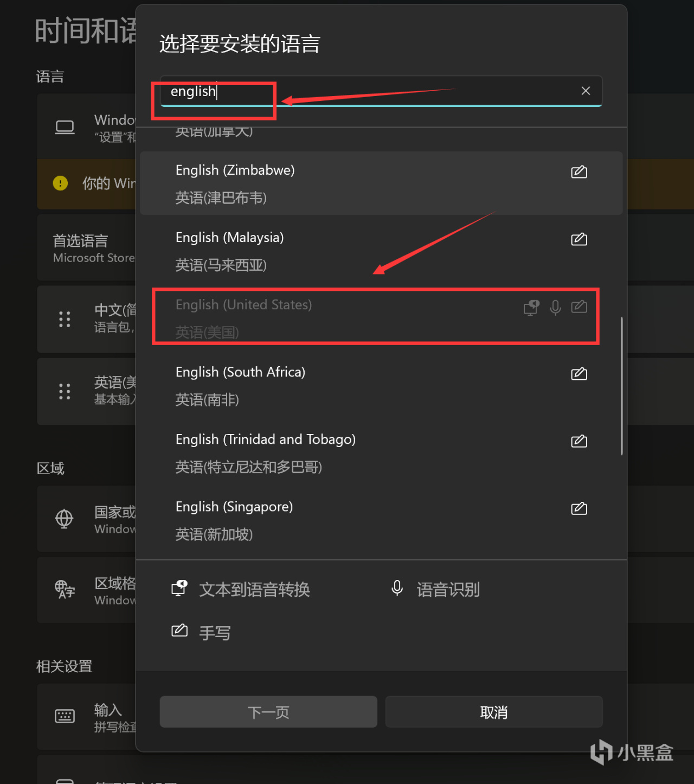This screenshot has height=784, width=694.
Task: Click handwriting icon on English (South Africa) row
Action: [x=579, y=374]
